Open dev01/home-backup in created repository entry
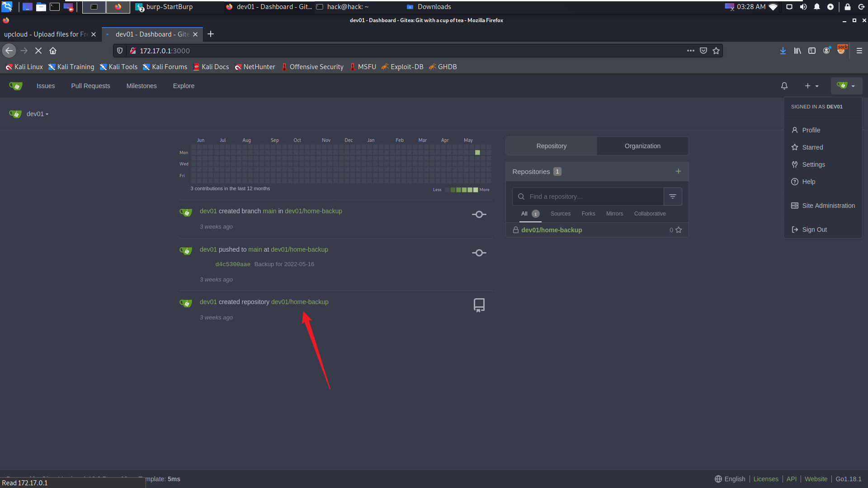The width and height of the screenshot is (868, 488). coord(300,302)
